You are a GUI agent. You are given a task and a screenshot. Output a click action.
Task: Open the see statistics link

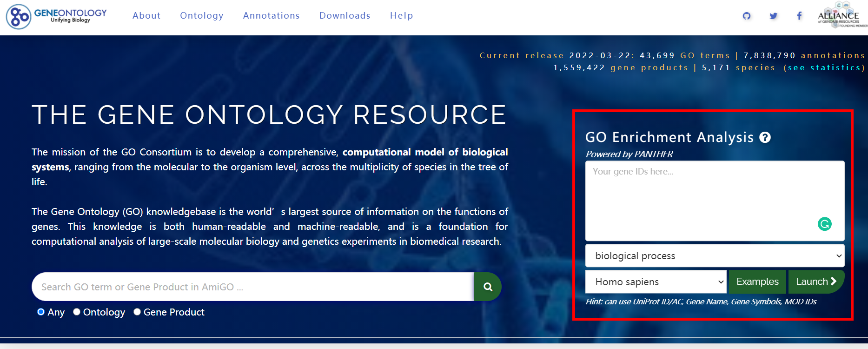(x=824, y=68)
